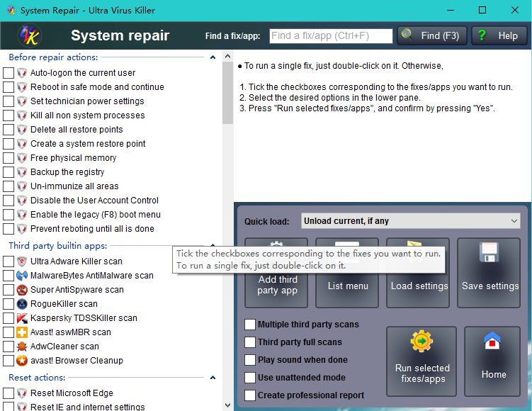Tick the Backup the registry checkbox
The width and height of the screenshot is (532, 411).
9,172
